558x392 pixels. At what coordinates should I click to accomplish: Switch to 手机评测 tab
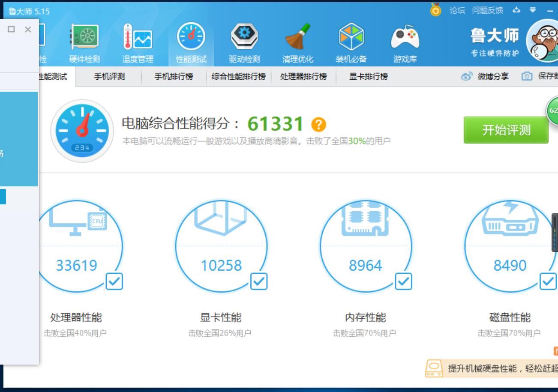pyautogui.click(x=109, y=77)
